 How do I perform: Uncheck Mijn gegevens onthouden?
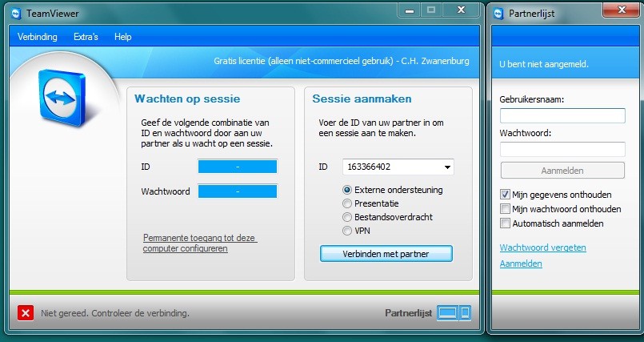click(x=505, y=195)
